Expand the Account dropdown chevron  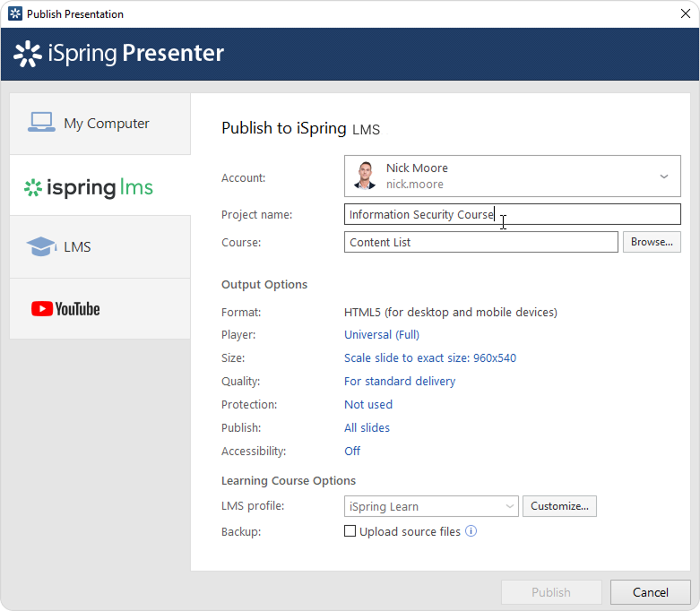click(663, 176)
